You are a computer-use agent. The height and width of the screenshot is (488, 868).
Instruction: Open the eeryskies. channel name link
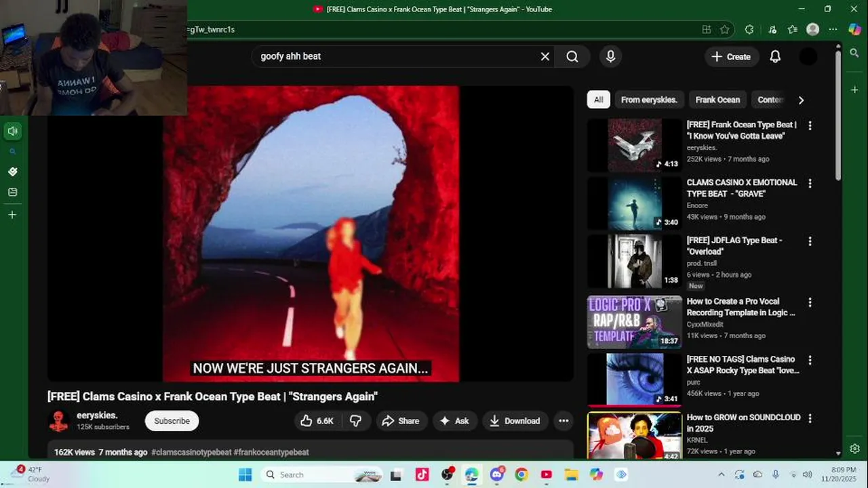click(97, 415)
